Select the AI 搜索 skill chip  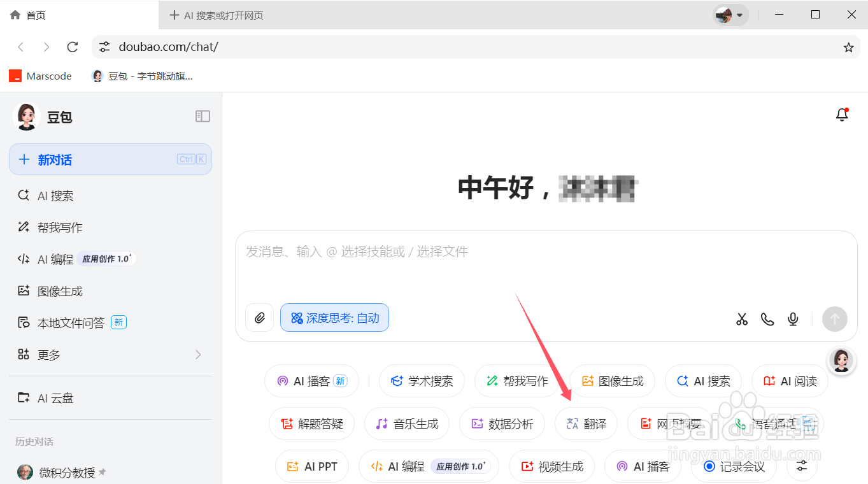click(703, 381)
